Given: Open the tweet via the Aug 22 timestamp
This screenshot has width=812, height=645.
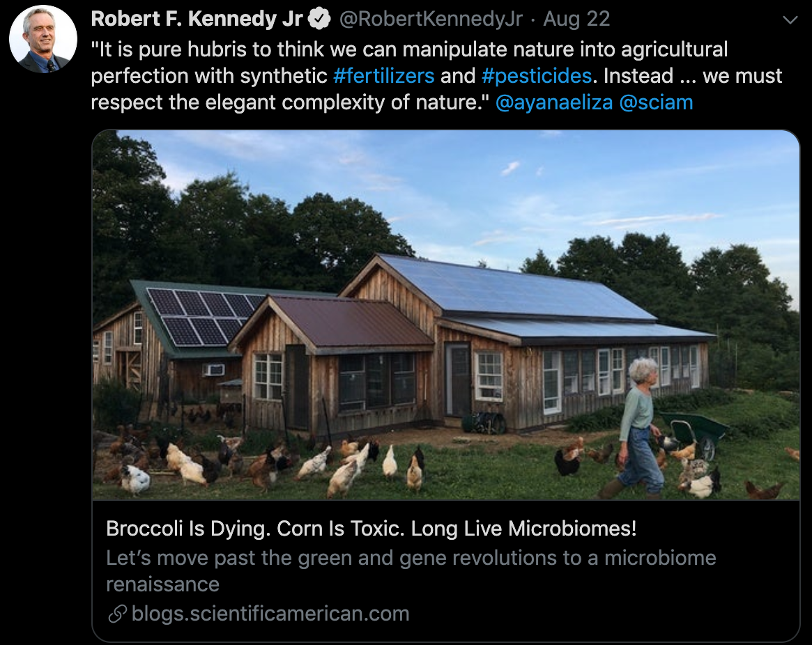Looking at the screenshot, I should click(x=576, y=20).
